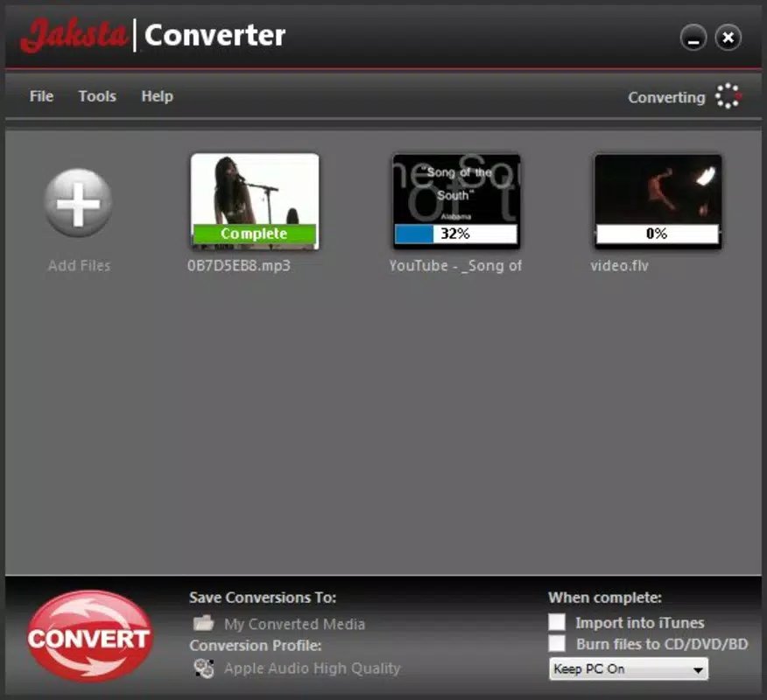Select the 0B7D5EB8.mp3 thumbnail

tap(255, 201)
